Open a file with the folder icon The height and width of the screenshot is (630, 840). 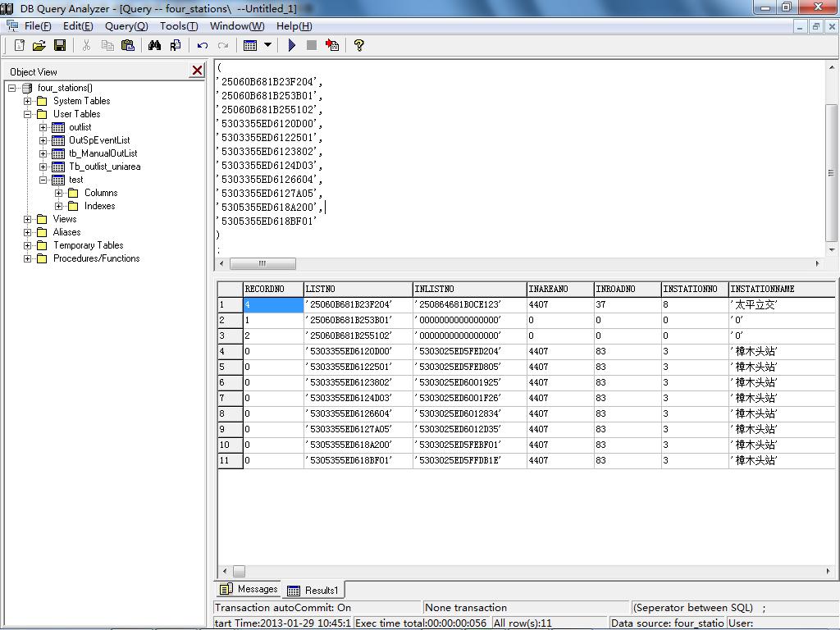[39, 46]
